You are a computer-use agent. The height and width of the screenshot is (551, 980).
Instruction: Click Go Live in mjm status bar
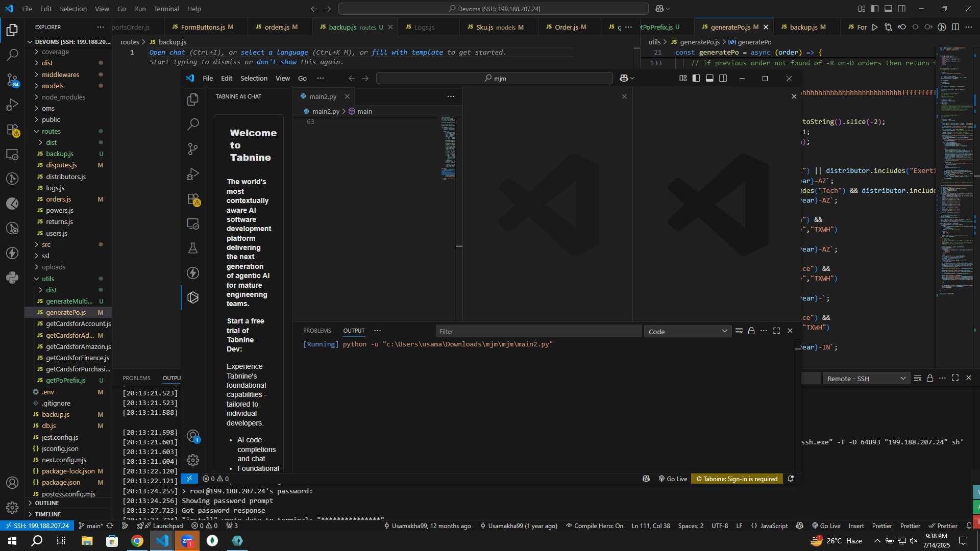[x=673, y=479]
